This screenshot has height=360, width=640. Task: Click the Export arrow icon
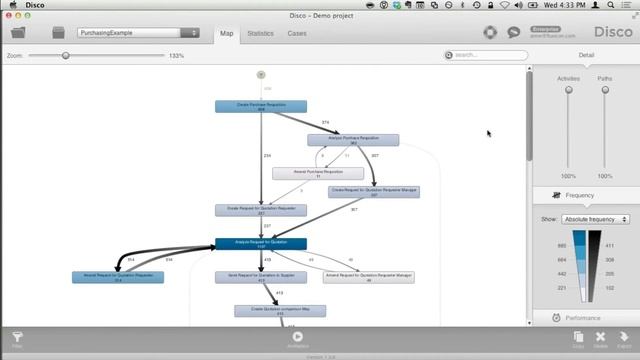tap(624, 337)
